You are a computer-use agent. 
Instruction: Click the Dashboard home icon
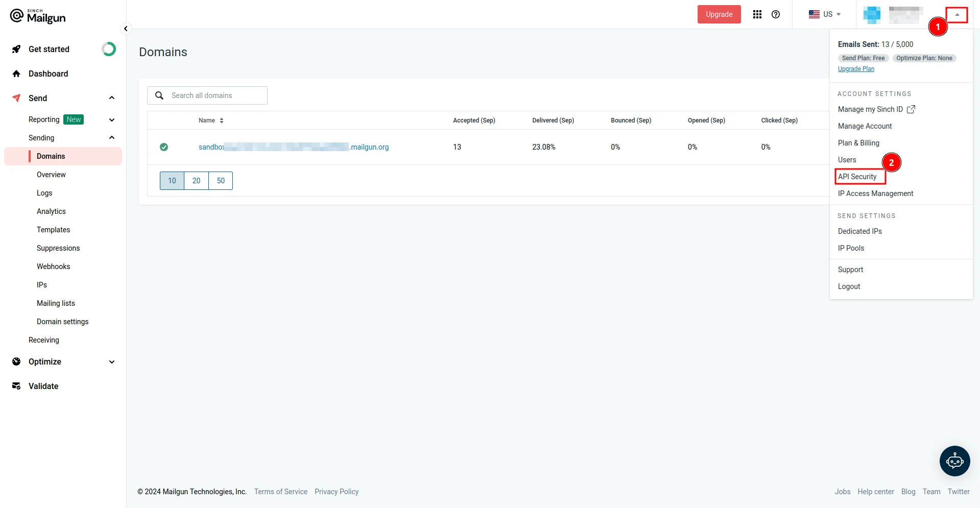16,74
